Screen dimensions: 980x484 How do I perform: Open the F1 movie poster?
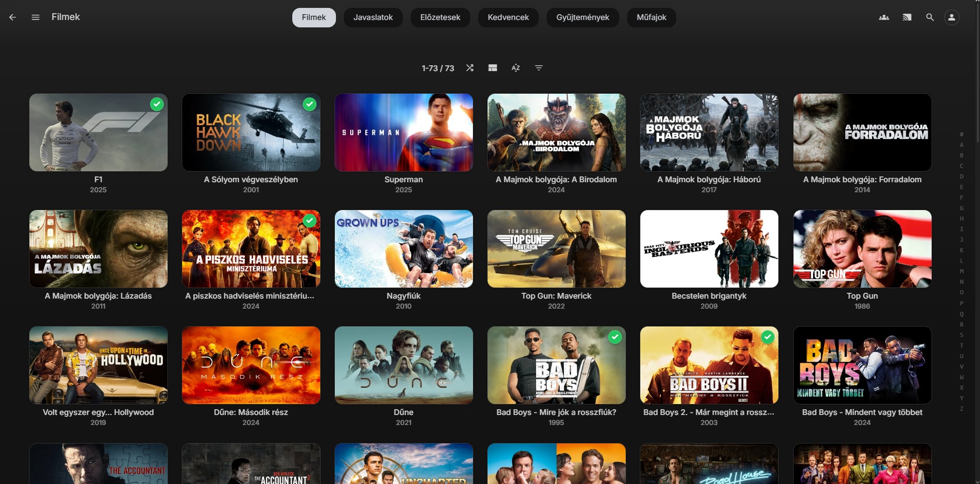click(98, 133)
